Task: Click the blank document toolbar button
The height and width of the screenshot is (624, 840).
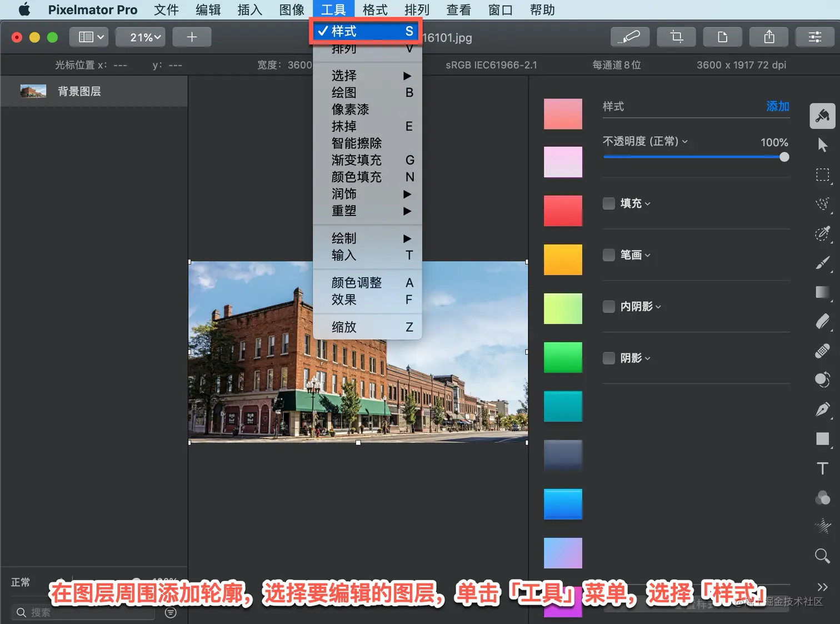Action: tap(722, 37)
